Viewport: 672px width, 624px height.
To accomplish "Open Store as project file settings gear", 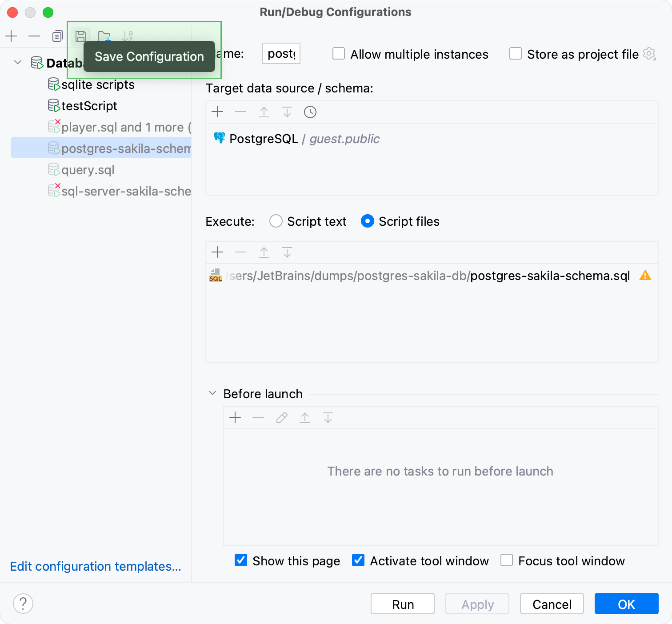I will [649, 54].
